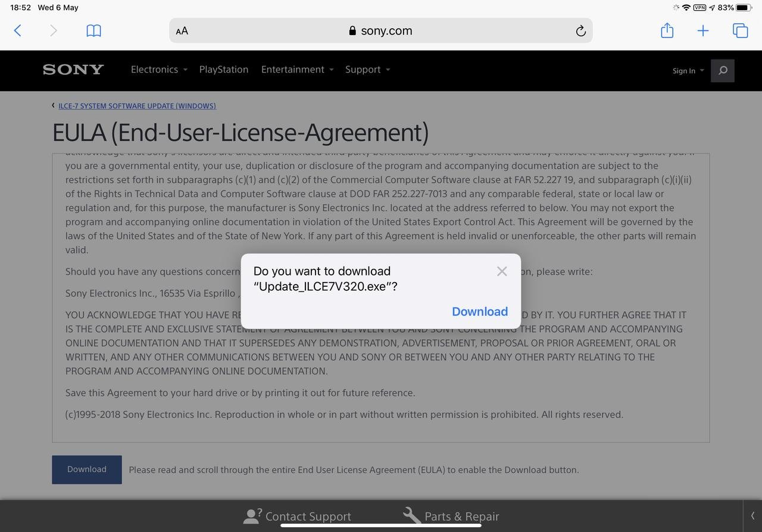Tap the (c)1995-2018 Sony Electronics copyright line
Screen dimensions: 762x532
[x=344, y=415]
